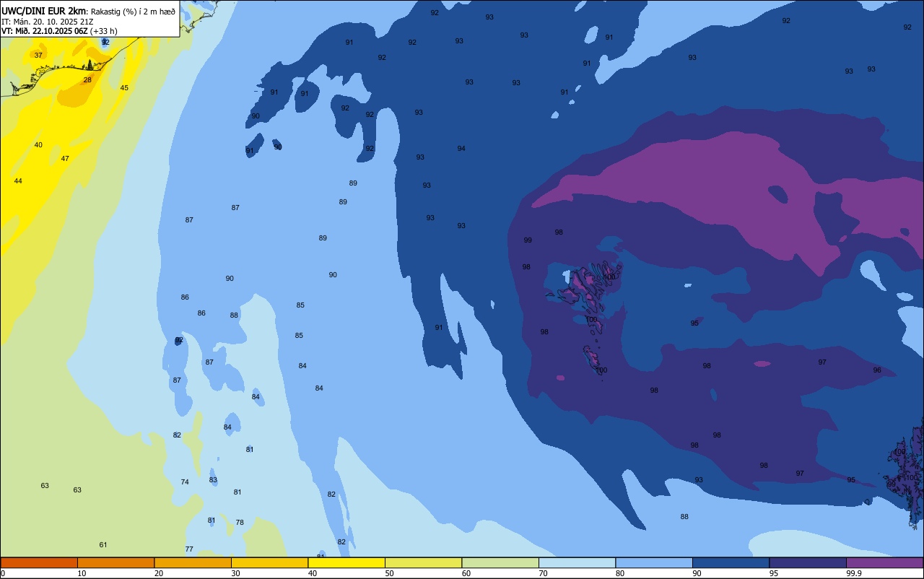
Task: Select the humidity value '77' on the map
Action: pyautogui.click(x=189, y=549)
